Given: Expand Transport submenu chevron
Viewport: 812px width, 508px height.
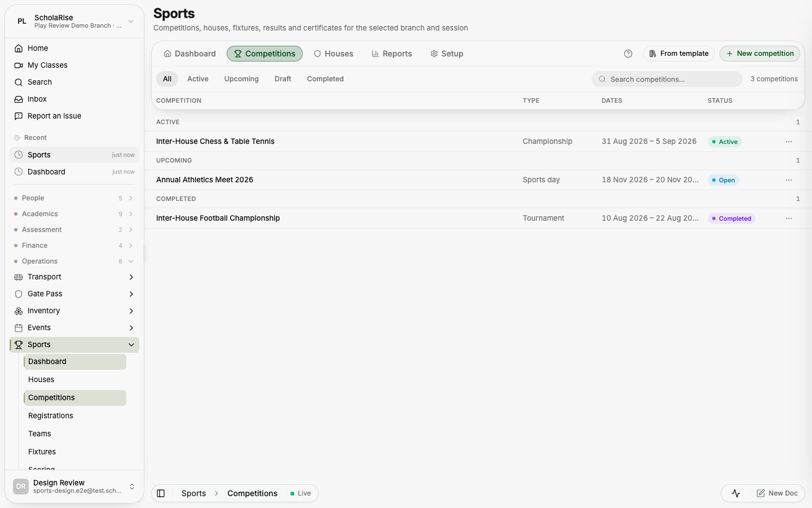Looking at the screenshot, I should point(131,277).
